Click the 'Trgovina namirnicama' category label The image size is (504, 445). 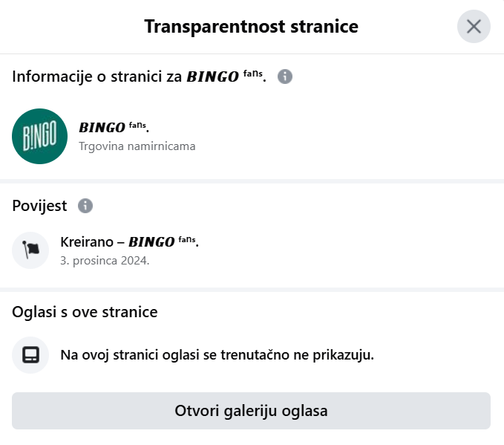pos(137,146)
